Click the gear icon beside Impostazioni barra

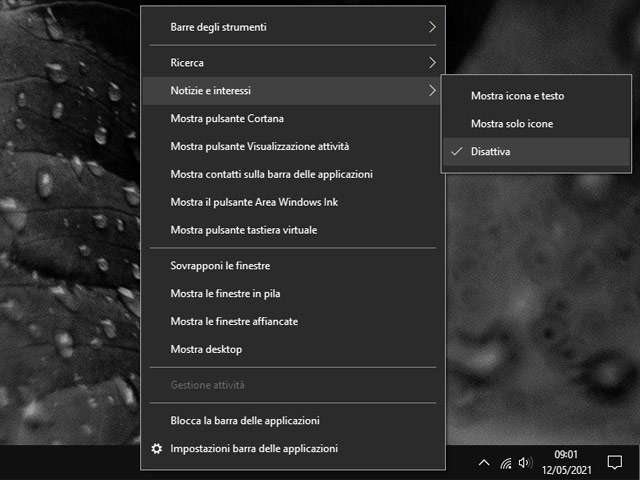coord(156,449)
